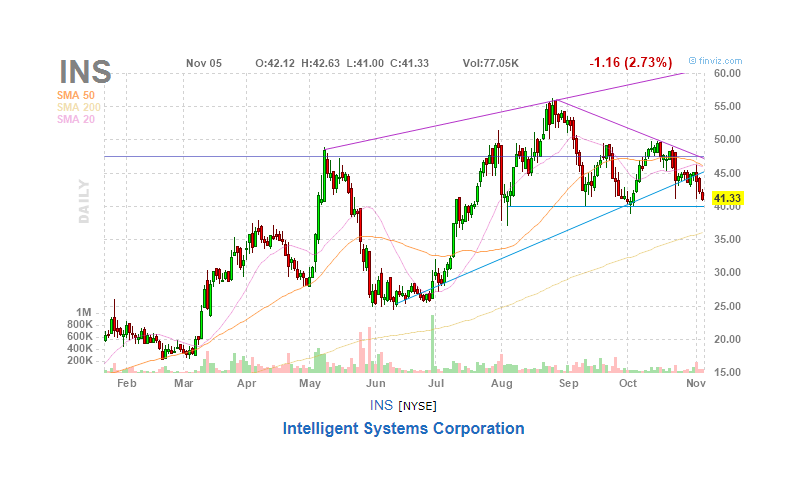Image resolution: width=797 pixels, height=491 pixels.
Task: Click the Nov month label on time axis
Action: [696, 383]
